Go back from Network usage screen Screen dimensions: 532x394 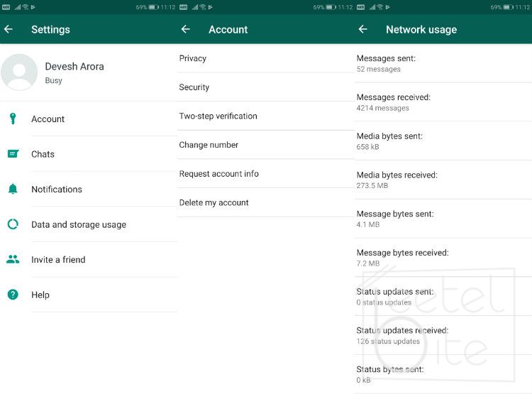click(x=362, y=30)
